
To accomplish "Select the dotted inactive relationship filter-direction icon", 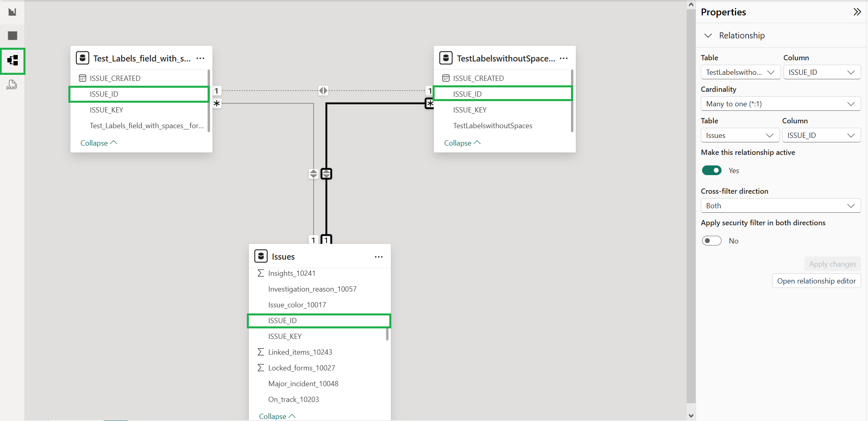I will [x=323, y=91].
